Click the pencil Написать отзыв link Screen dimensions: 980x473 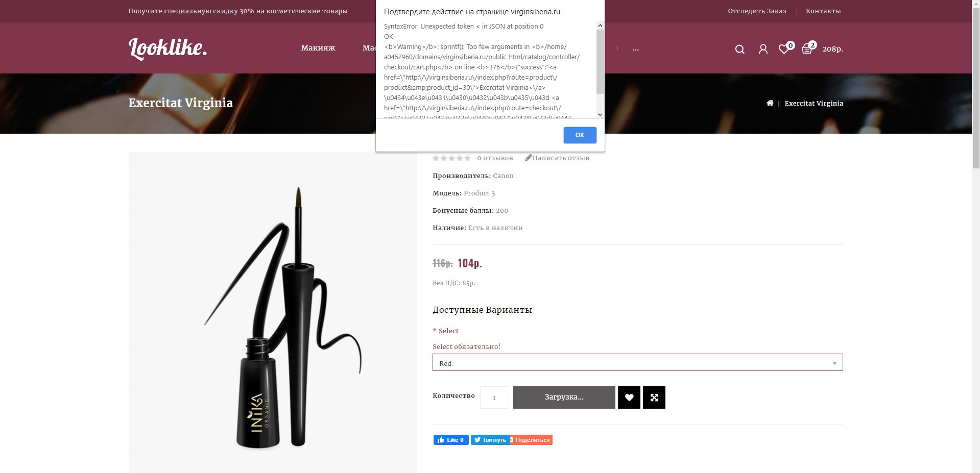pyautogui.click(x=557, y=158)
